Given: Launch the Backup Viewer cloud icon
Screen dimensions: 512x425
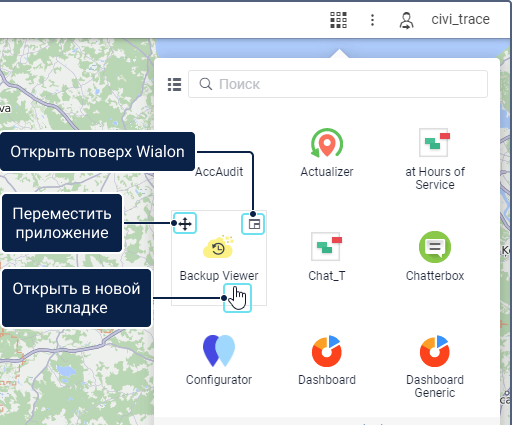Looking at the screenshot, I should [x=218, y=247].
